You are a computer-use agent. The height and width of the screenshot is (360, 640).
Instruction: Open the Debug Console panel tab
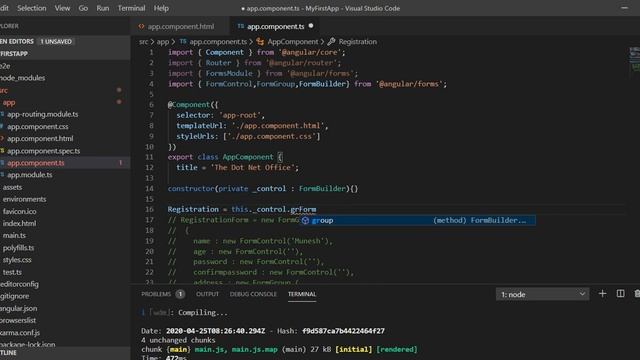coord(253,294)
